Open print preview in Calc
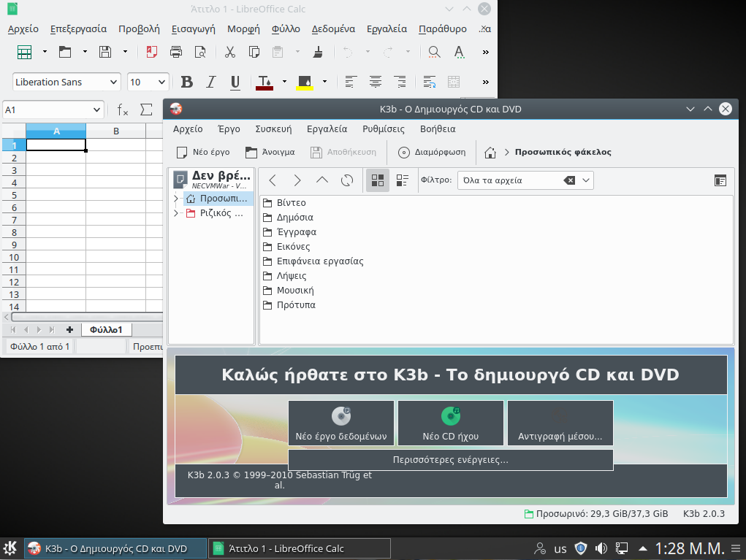Viewport: 746px width, 560px height. click(200, 52)
